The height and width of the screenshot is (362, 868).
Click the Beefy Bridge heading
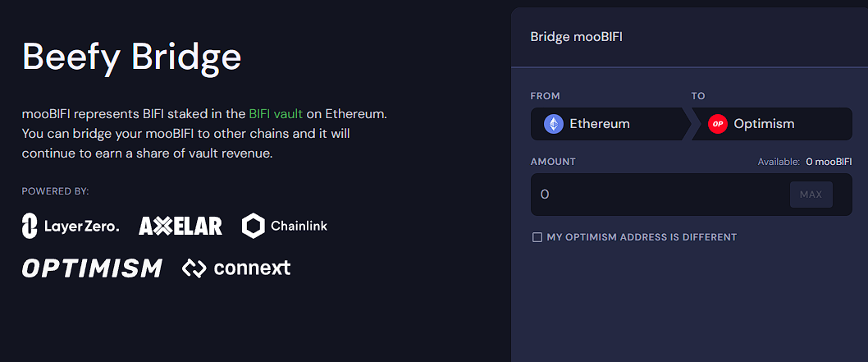click(x=132, y=57)
